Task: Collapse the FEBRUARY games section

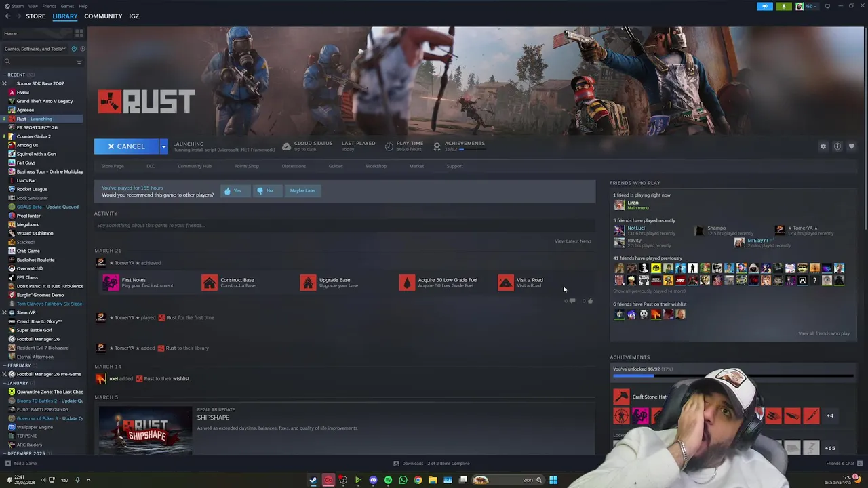Action: [4, 365]
